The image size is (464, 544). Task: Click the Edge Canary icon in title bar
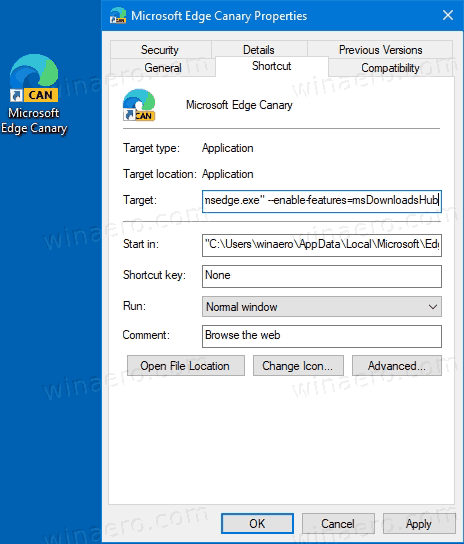pyautogui.click(x=118, y=16)
